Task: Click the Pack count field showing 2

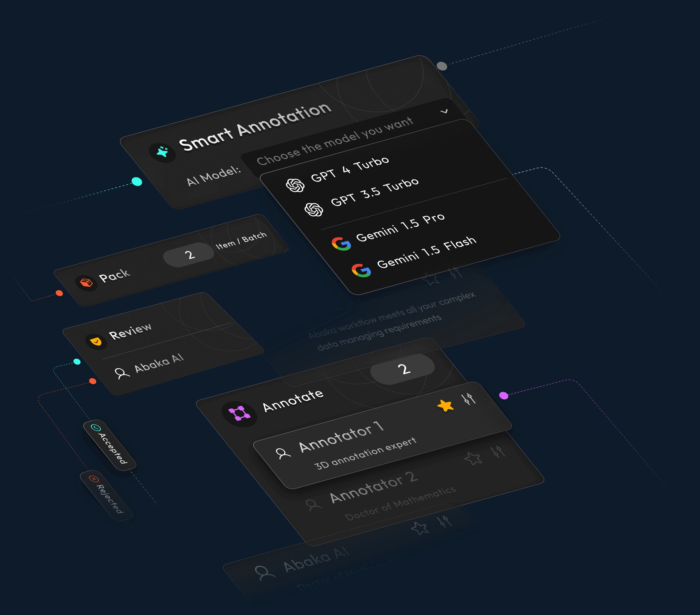Action: (189, 255)
